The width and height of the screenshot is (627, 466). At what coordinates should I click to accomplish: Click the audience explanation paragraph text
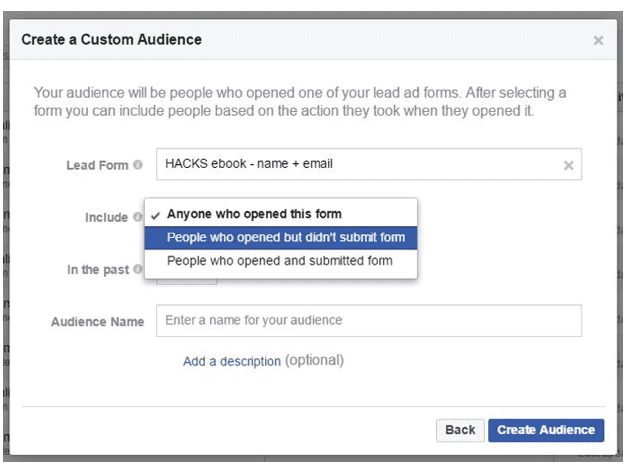(x=300, y=101)
